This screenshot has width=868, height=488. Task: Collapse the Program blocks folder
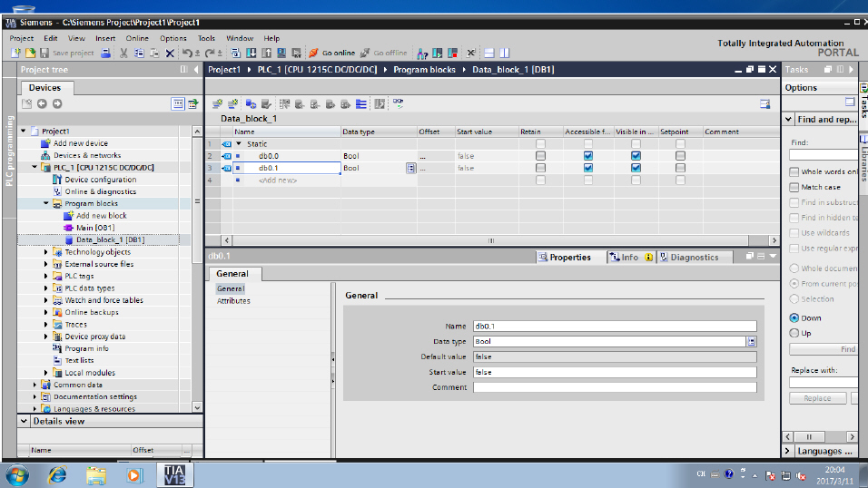coord(46,203)
